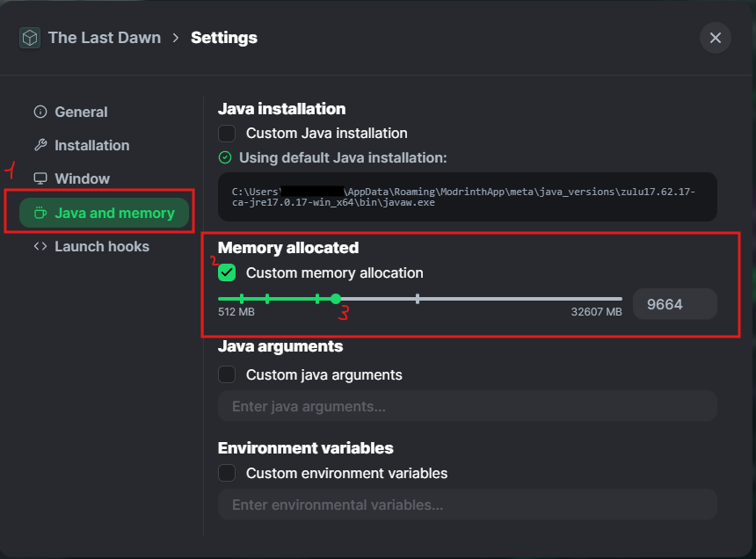Screen dimensions: 756x559
Task: Click the green checkmark icon by Using default Java
Action: coord(225,157)
